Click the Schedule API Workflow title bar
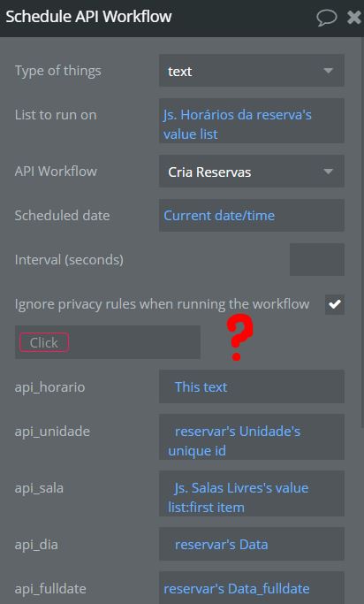Viewport: 364px width, 604px height. pos(182,18)
